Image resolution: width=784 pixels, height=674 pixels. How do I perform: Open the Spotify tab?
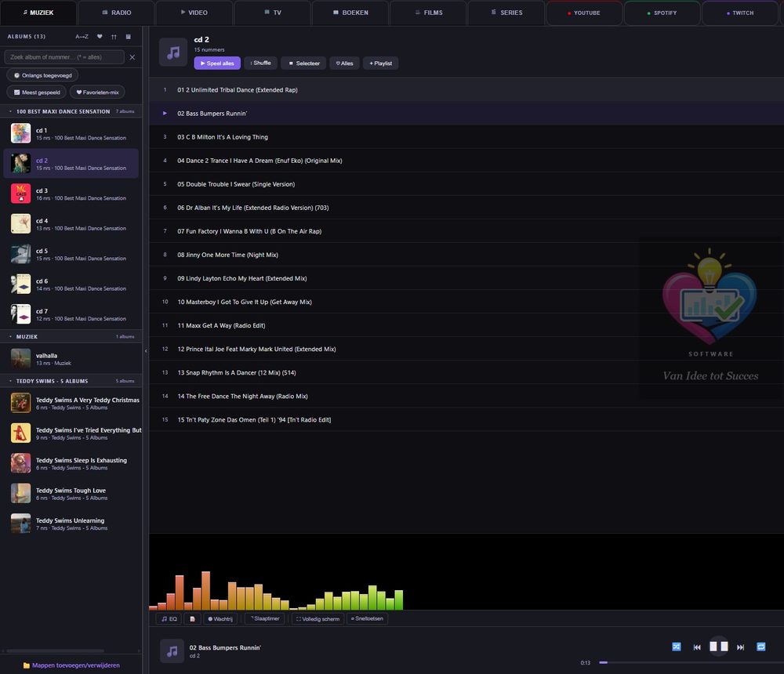(x=662, y=13)
